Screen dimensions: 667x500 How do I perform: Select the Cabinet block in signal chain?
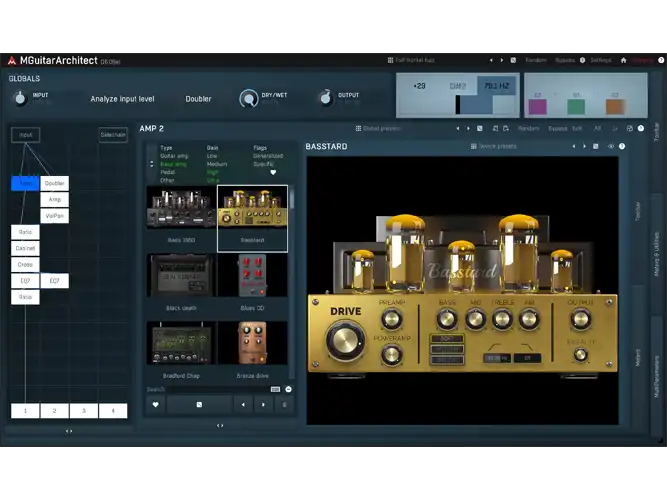pos(25,248)
